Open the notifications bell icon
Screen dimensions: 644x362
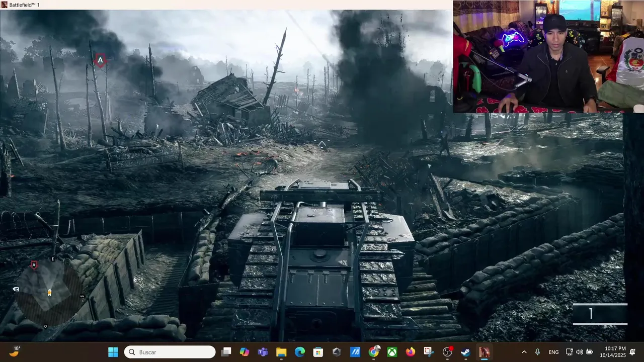click(633, 352)
